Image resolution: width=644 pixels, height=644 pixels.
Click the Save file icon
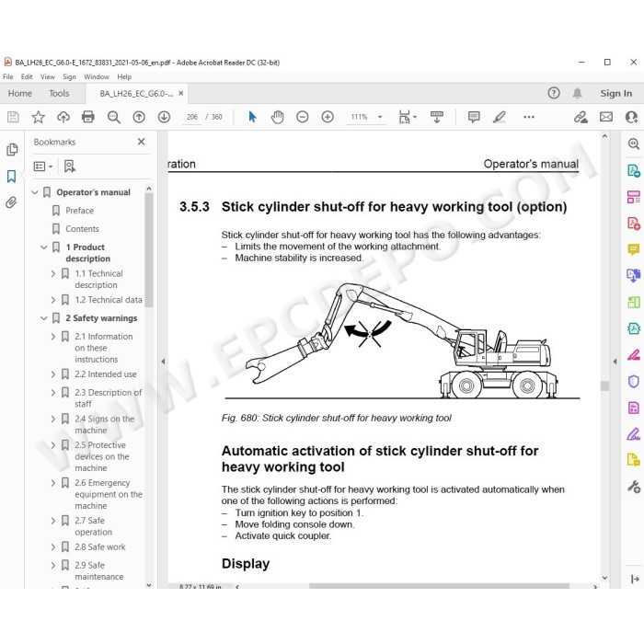(x=13, y=117)
